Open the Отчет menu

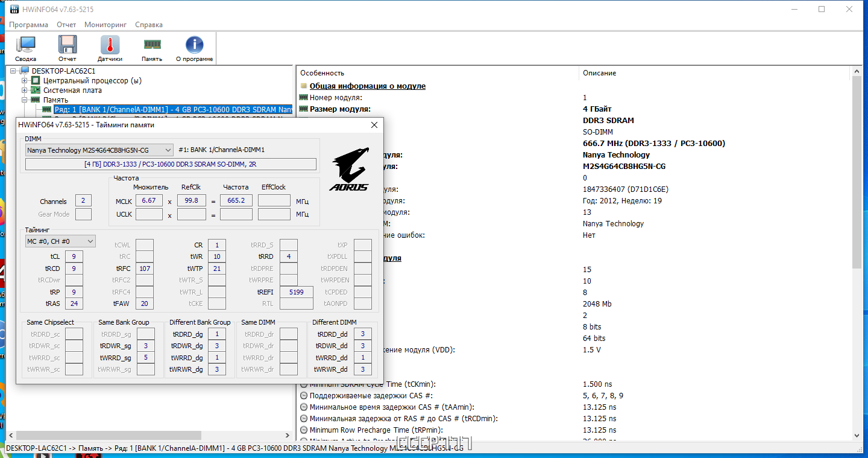66,25
